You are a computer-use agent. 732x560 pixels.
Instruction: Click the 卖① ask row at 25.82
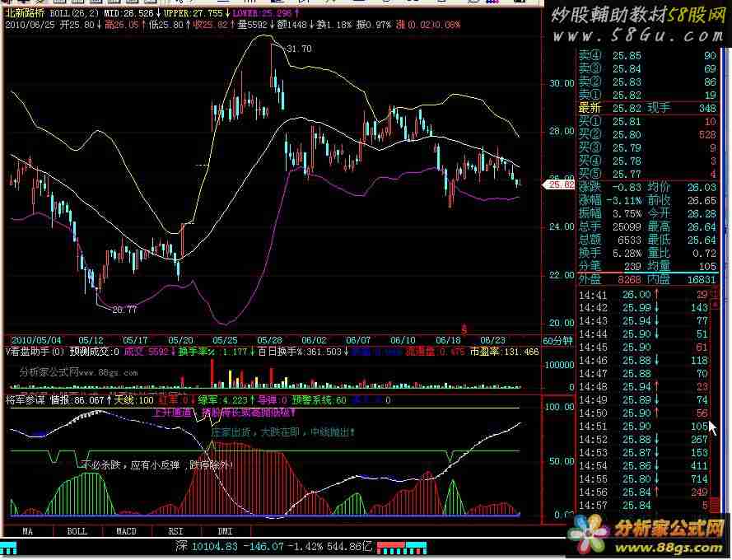[x=647, y=95]
